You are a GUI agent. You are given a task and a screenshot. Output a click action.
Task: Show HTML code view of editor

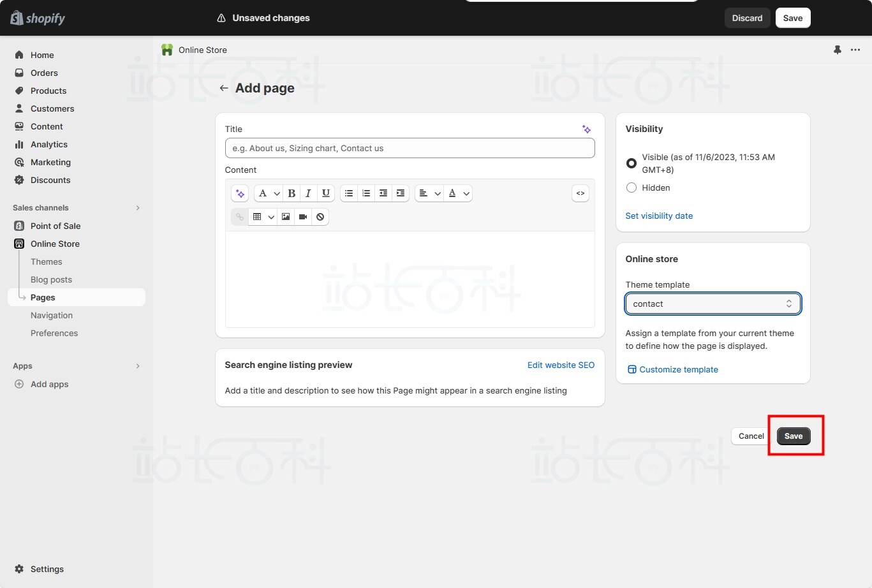580,193
